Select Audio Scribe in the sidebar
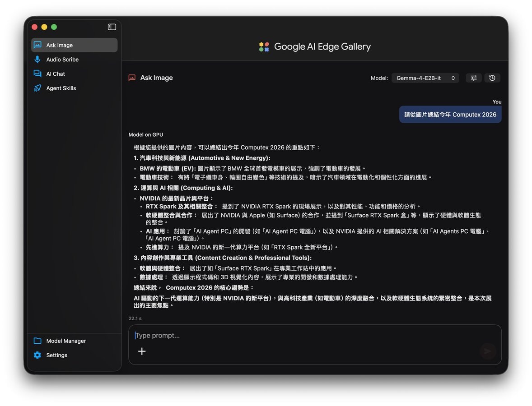This screenshot has height=406, width=532. pyautogui.click(x=75, y=59)
